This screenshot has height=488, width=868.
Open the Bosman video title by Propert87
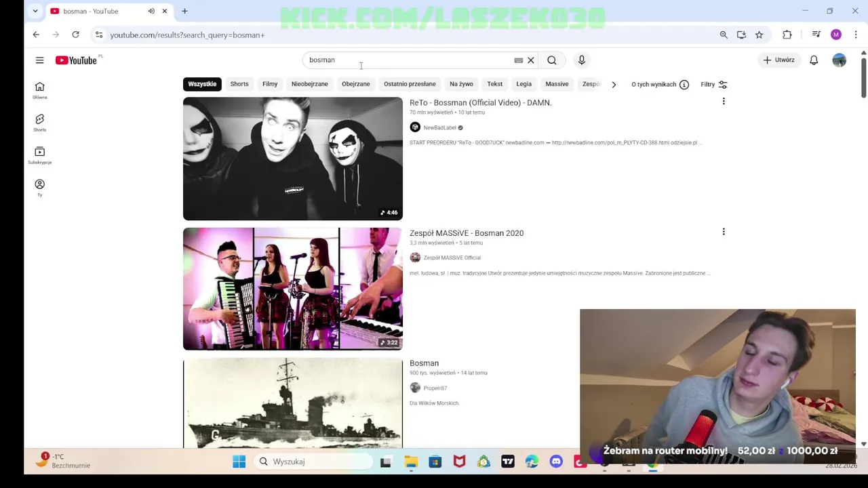click(425, 363)
